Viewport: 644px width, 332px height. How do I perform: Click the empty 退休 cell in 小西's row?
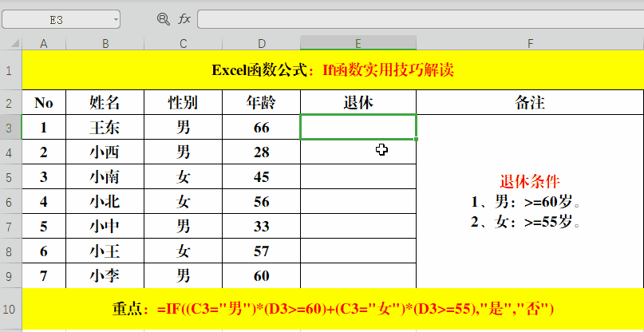(x=358, y=152)
